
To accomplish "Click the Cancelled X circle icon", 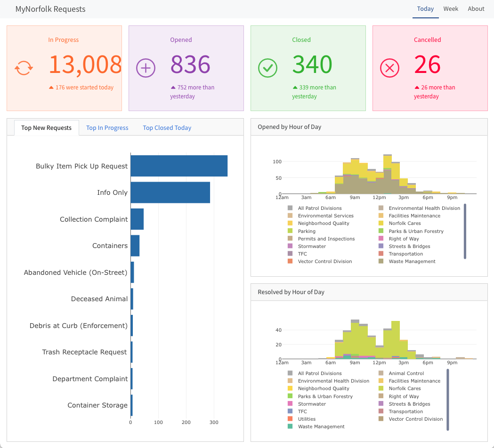I will click(x=389, y=68).
